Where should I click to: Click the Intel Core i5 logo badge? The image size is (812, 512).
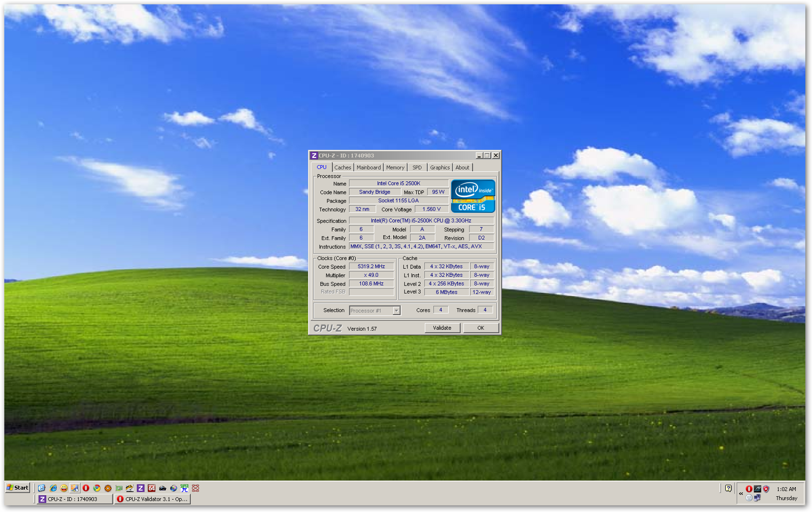tap(473, 196)
